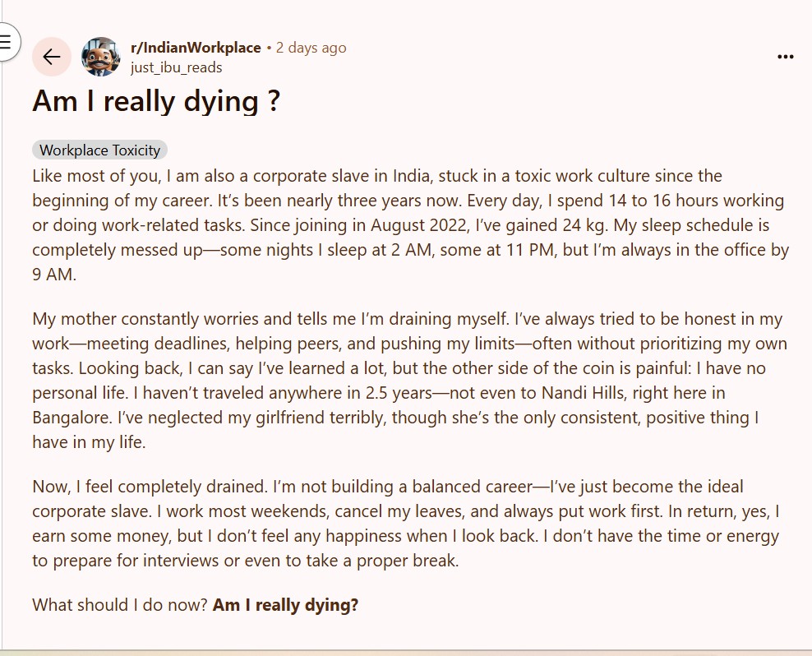Viewport: 812px width, 656px height.
Task: Click the r/IndianWorkplace community avatar
Action: [x=100, y=57]
